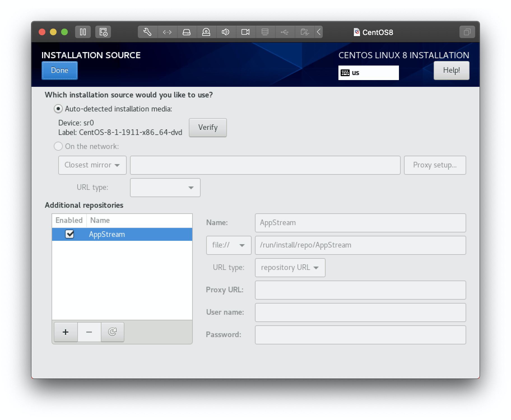Click the green fullscreen window button
Image resolution: width=511 pixels, height=420 pixels.
coord(64,32)
